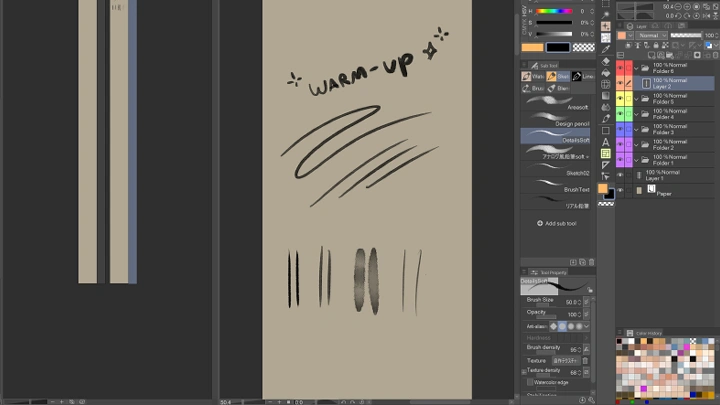Select the Pen tool in the toolbar

[606, 118]
